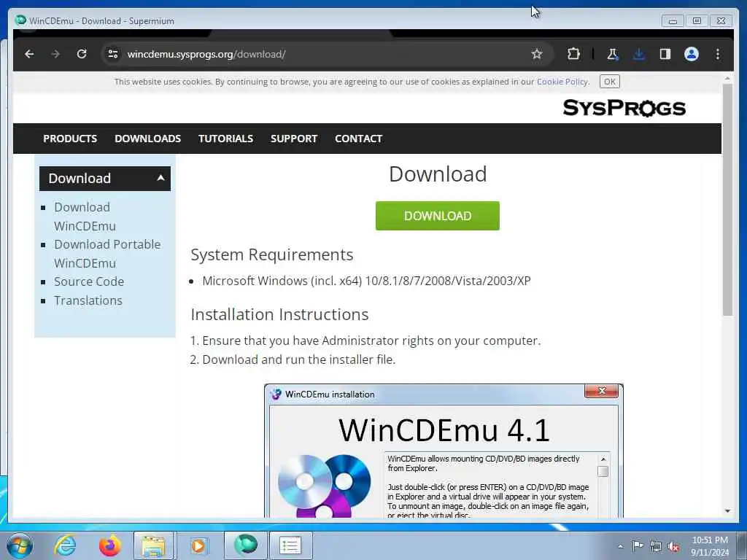Toggle the side panel icon

point(665,54)
